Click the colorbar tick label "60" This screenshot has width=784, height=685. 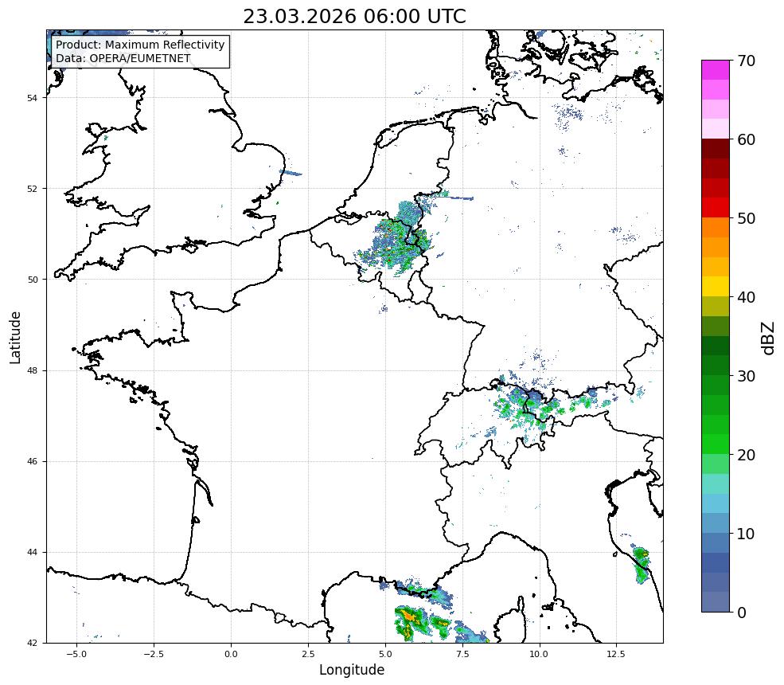click(746, 139)
